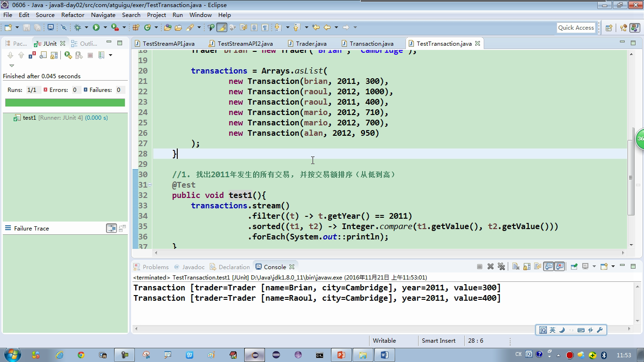The width and height of the screenshot is (644, 362).
Task: Toggle Show Failures Only in JUnit
Action: [32, 55]
